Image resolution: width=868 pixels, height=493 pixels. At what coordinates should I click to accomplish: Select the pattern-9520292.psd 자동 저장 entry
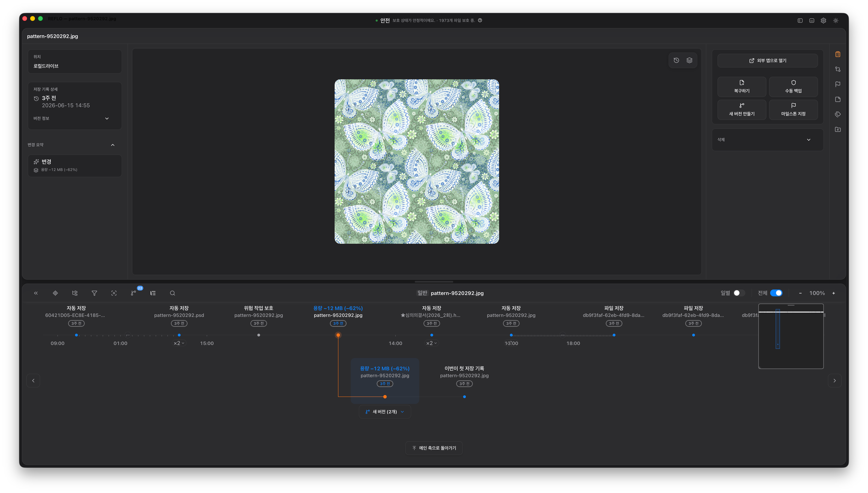(179, 315)
